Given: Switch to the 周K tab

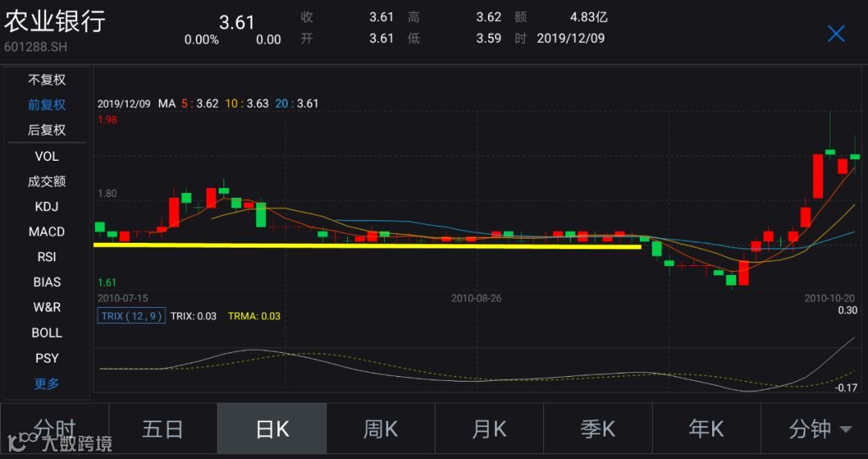Looking at the screenshot, I should click(380, 429).
